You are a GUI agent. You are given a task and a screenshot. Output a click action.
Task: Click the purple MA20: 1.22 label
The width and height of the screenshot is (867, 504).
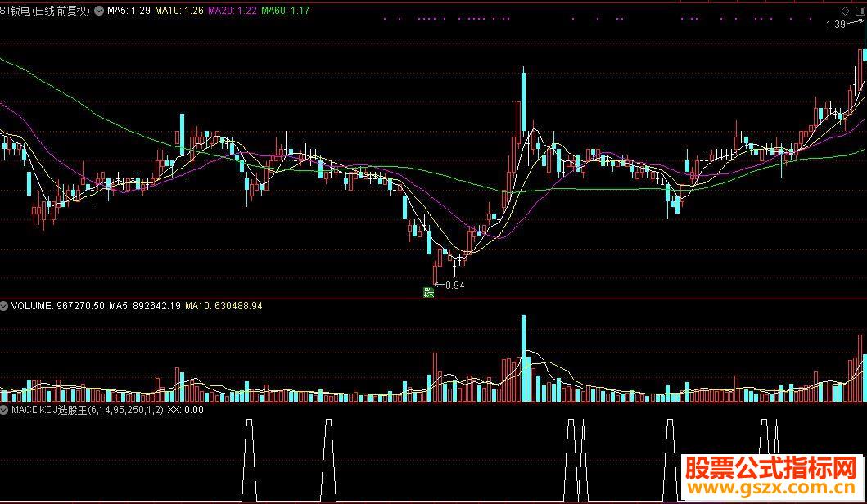[x=233, y=11]
